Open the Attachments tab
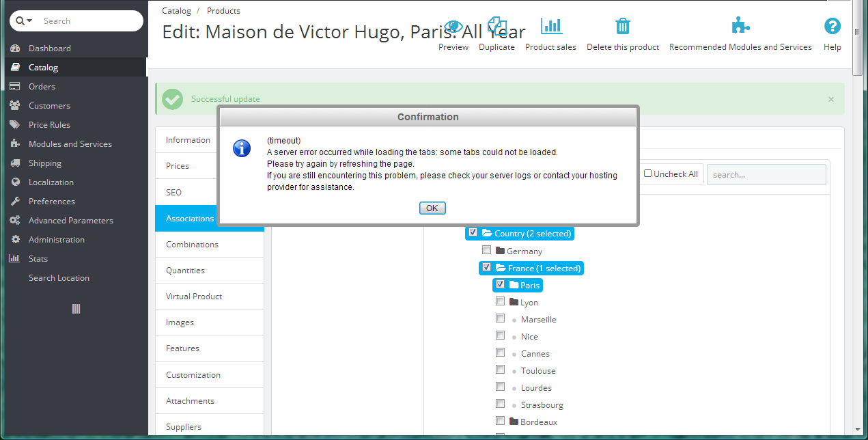Viewport: 868px width, 440px height. pyautogui.click(x=210, y=401)
